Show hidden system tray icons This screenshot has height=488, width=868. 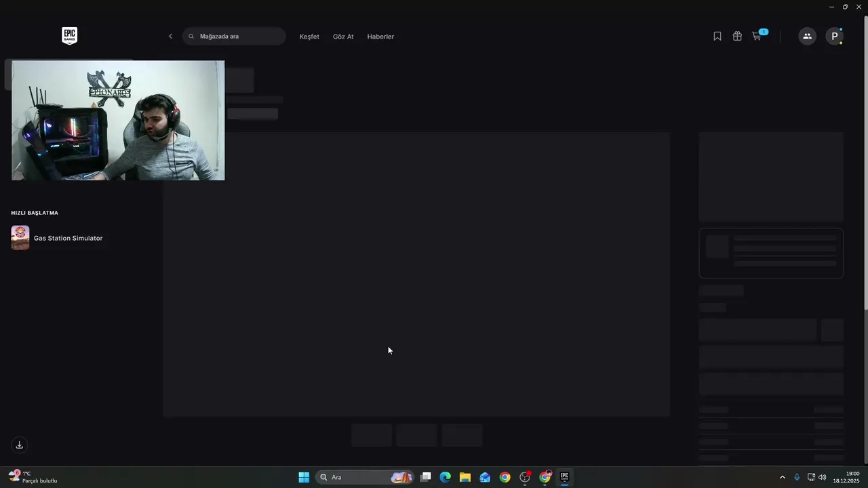click(782, 477)
